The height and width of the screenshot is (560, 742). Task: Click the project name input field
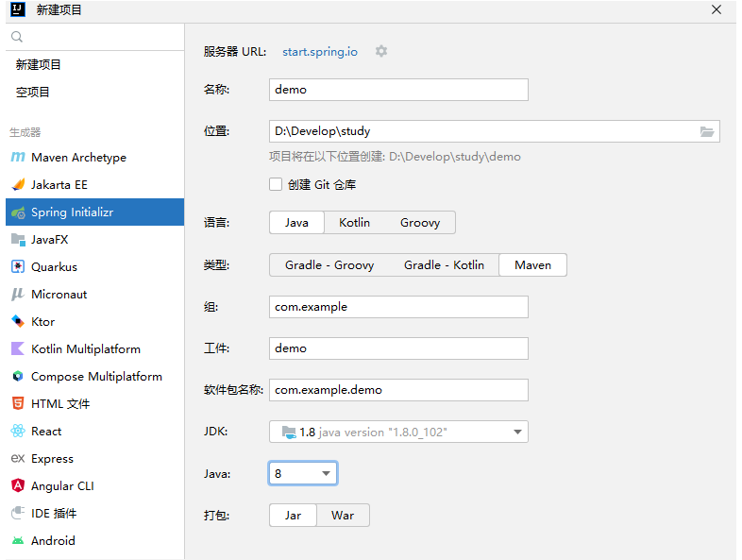tap(398, 90)
